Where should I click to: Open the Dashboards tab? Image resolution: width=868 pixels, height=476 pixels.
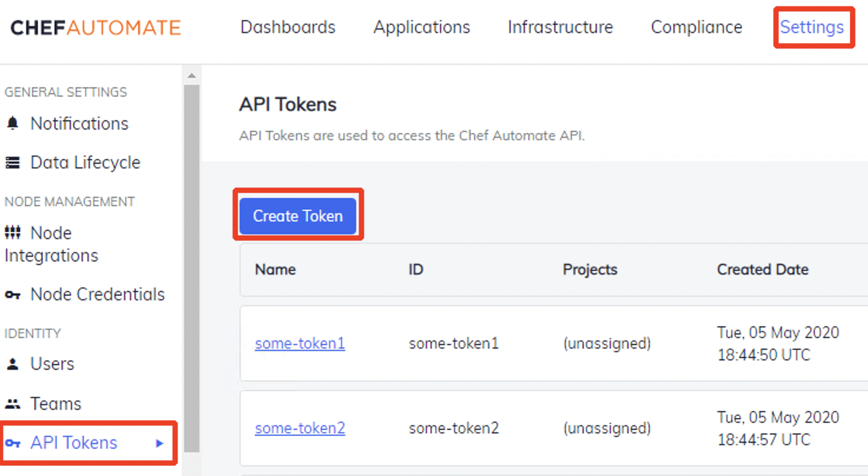288,27
